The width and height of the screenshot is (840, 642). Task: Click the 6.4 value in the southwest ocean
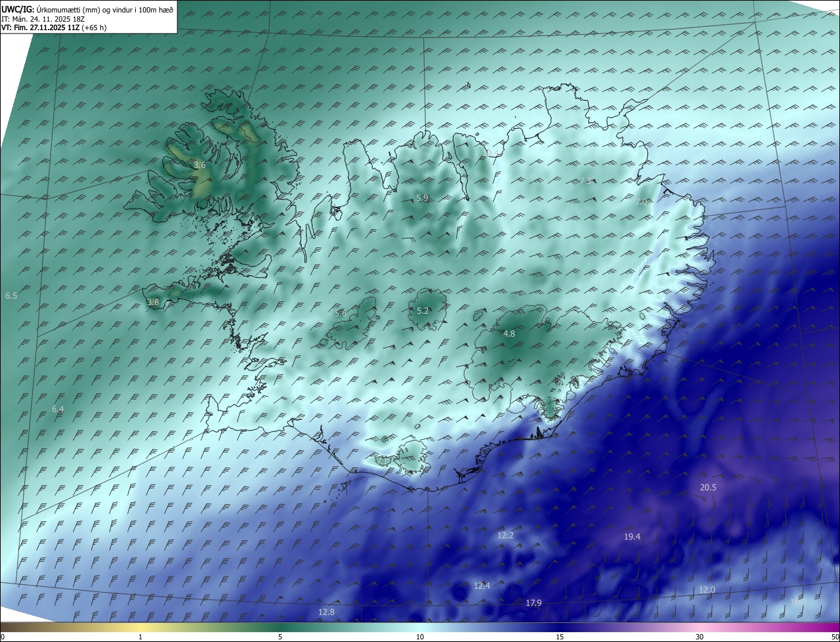pos(58,409)
